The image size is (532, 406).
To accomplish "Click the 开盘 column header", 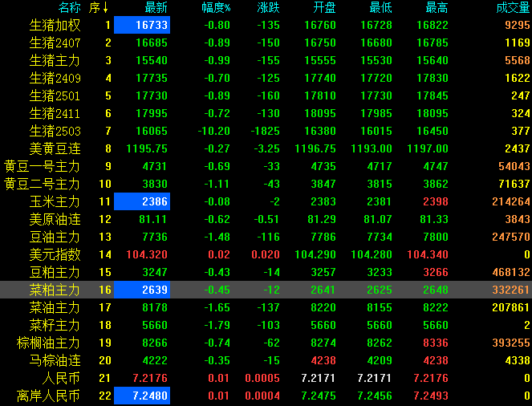I will (x=324, y=8).
